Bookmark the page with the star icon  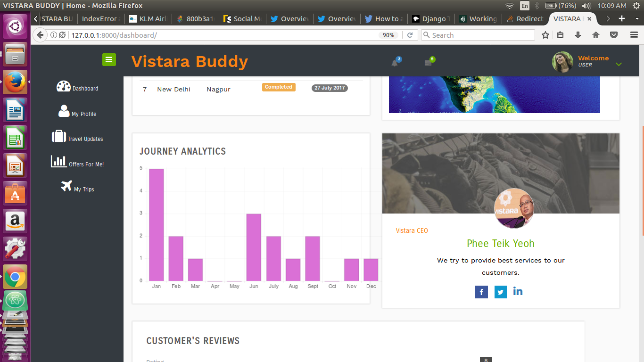point(545,35)
